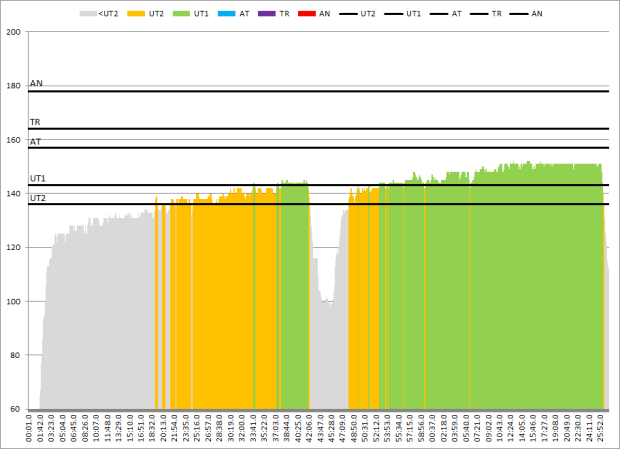Select the TR threshold line label

[x=35, y=122]
